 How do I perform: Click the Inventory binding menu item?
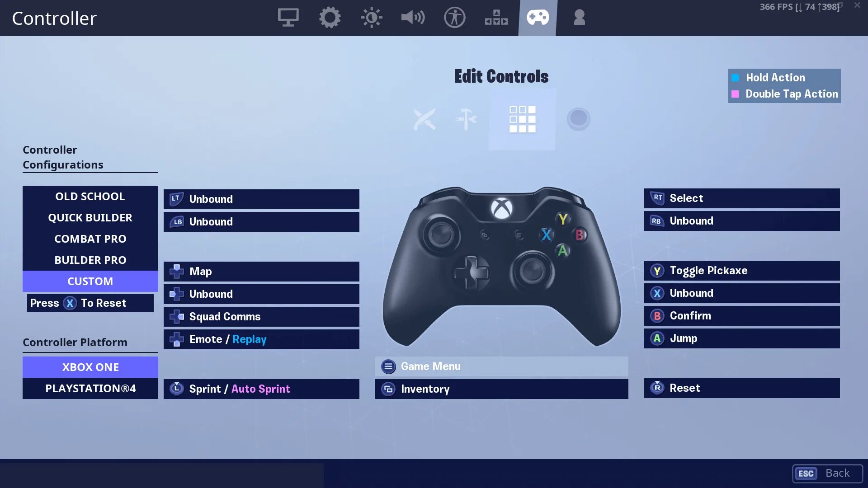pos(501,389)
